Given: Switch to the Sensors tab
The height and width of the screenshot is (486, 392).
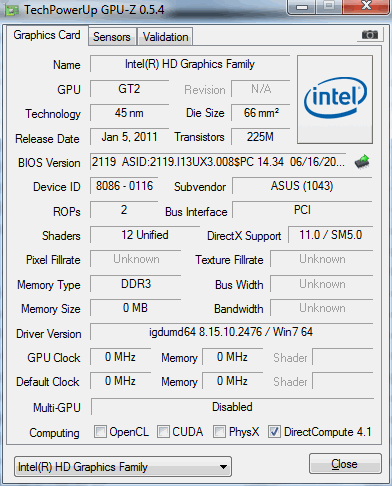Looking at the screenshot, I should pyautogui.click(x=112, y=37).
